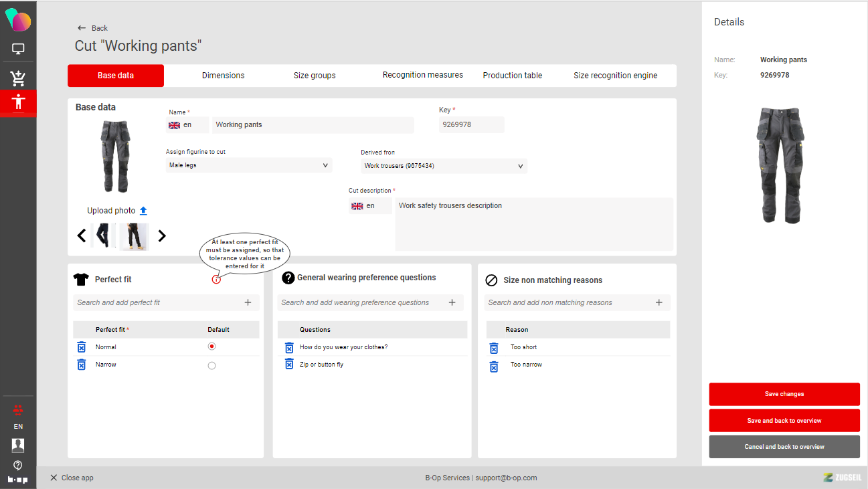Set Normal as default perfect fit
Image resolution: width=868 pixels, height=489 pixels.
(212, 347)
